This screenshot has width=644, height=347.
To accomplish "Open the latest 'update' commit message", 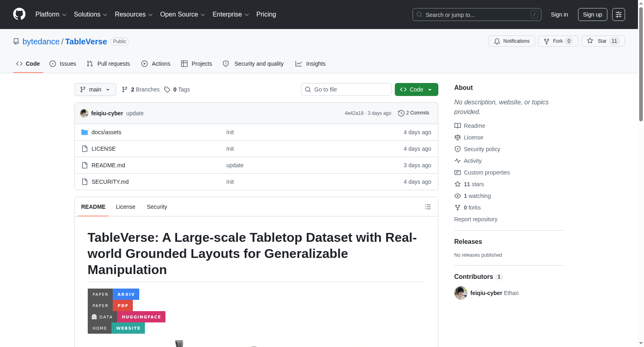I will click(x=135, y=113).
